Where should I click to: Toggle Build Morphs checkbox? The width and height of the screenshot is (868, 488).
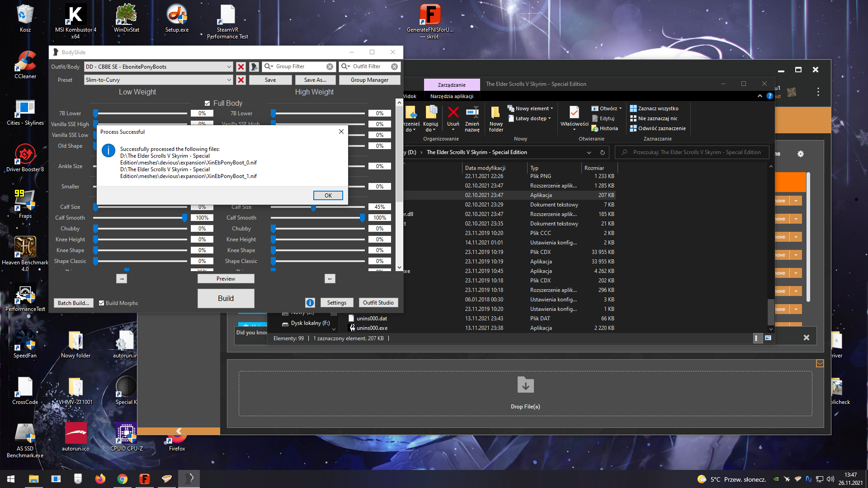point(101,303)
